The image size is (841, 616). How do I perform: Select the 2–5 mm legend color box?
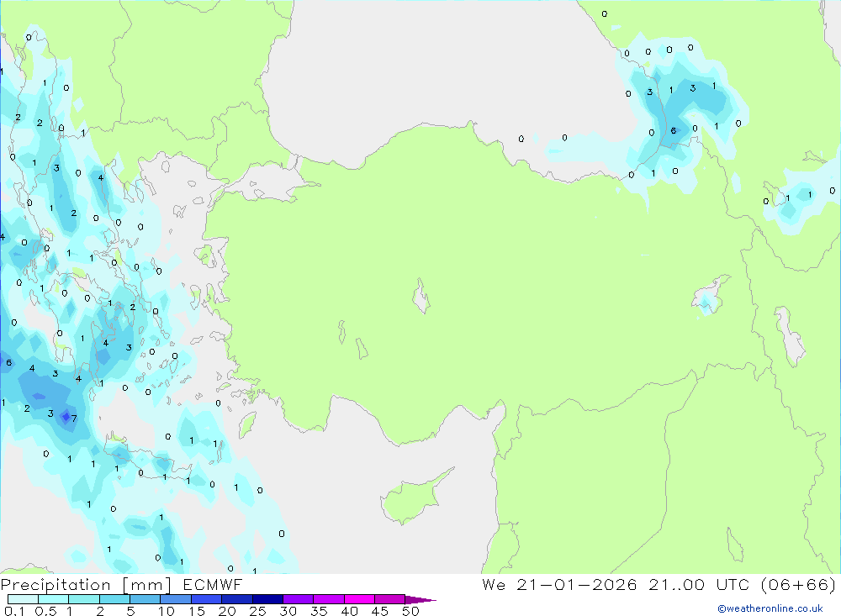coord(114,599)
